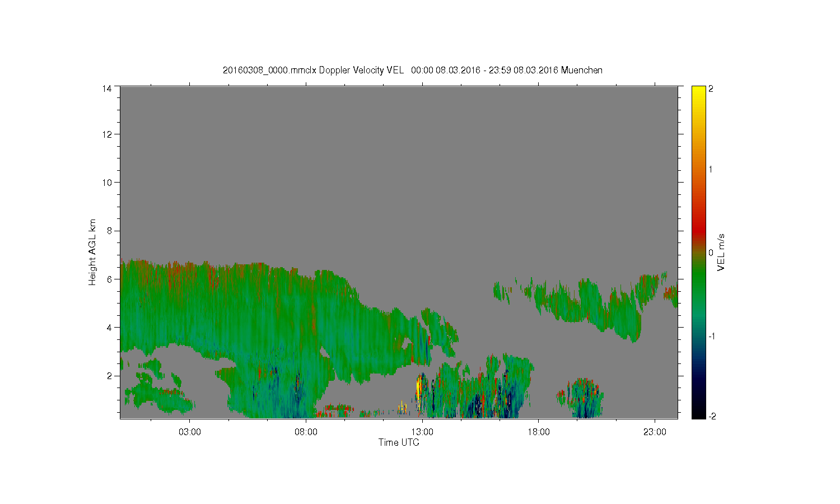This screenshot has width=840, height=504.
Task: Click the height axis tick label 6
Action: click(x=109, y=279)
